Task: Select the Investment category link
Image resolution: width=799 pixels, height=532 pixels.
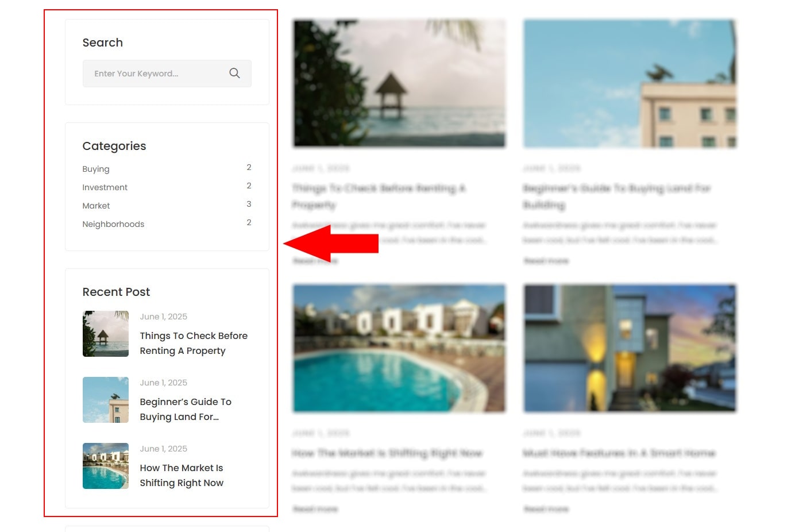Action: tap(105, 187)
